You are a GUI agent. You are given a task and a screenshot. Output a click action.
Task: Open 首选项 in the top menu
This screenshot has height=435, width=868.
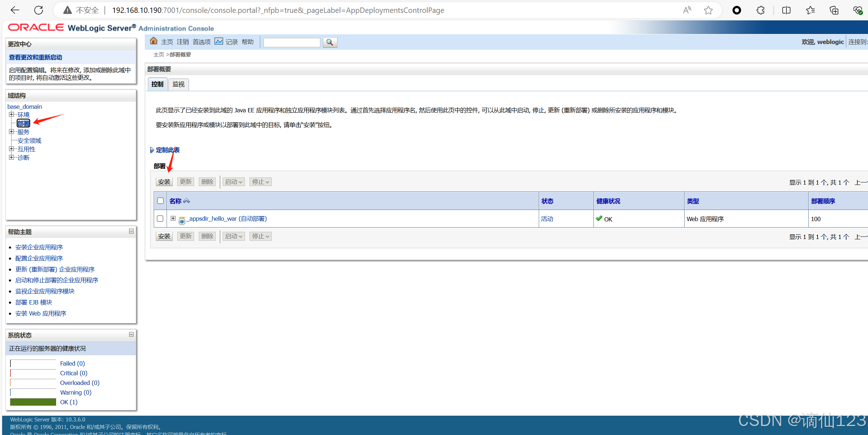pos(201,41)
